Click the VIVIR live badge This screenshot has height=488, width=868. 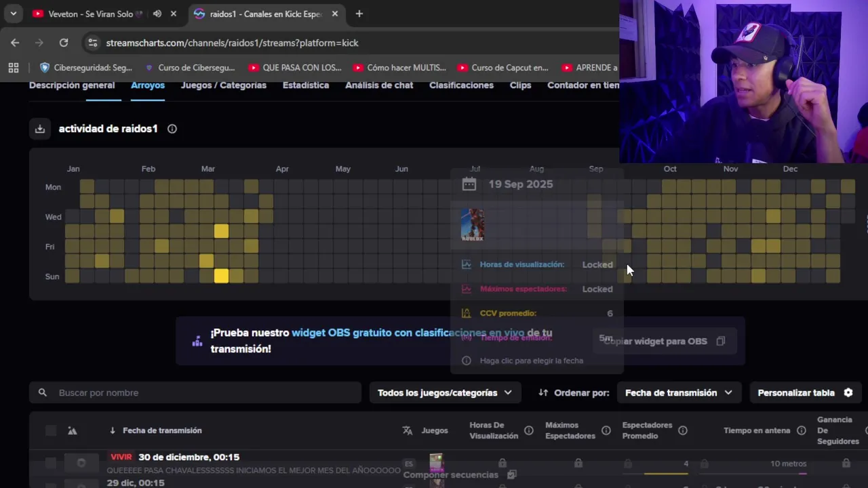click(x=121, y=457)
